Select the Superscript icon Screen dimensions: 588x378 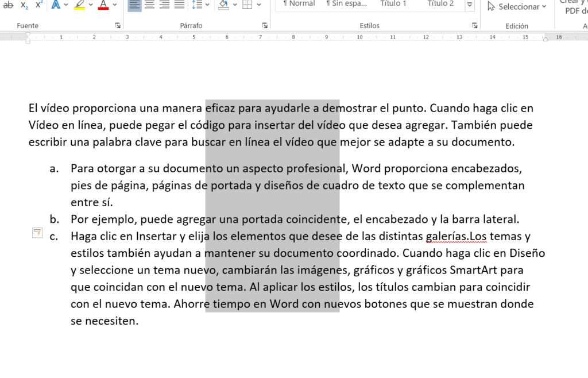pos(38,5)
